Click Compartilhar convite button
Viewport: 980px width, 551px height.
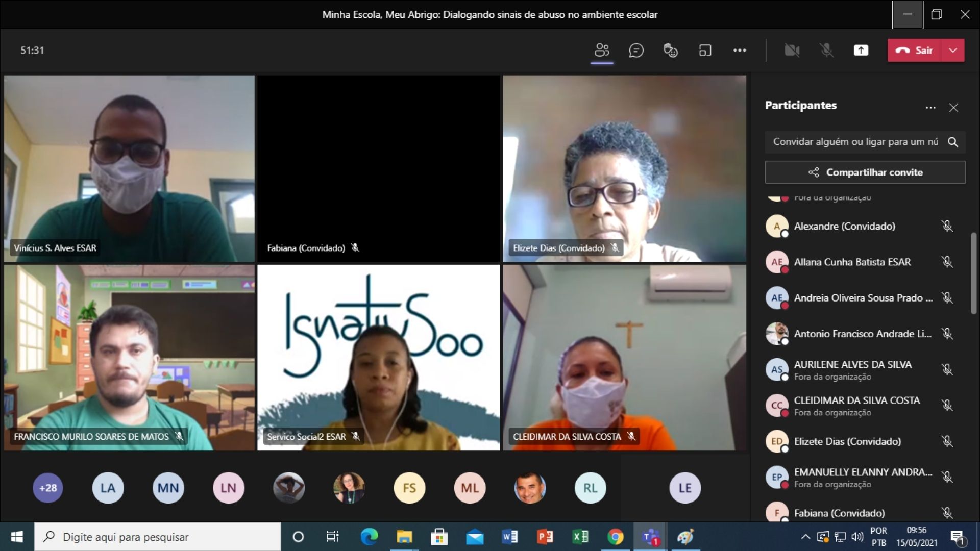coord(865,172)
